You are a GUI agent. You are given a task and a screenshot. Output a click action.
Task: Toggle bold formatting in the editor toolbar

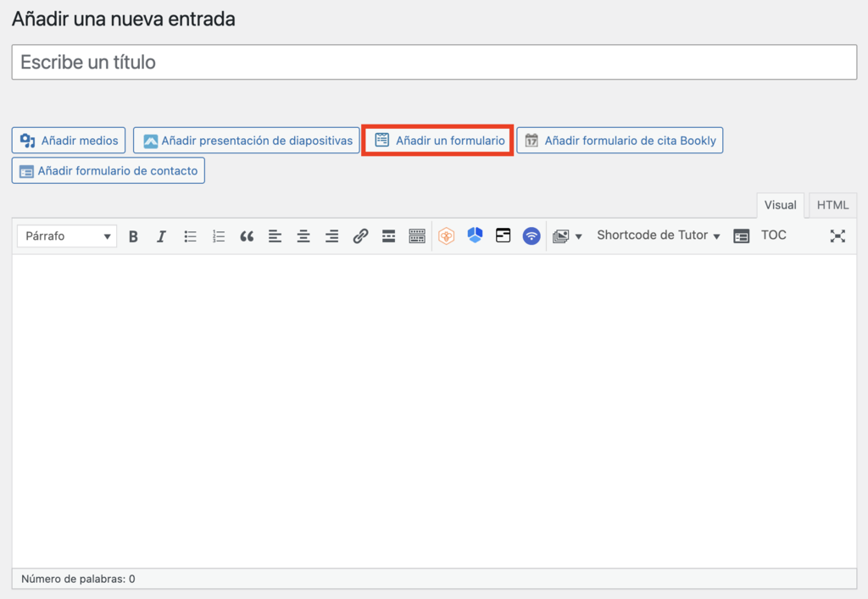tap(133, 236)
